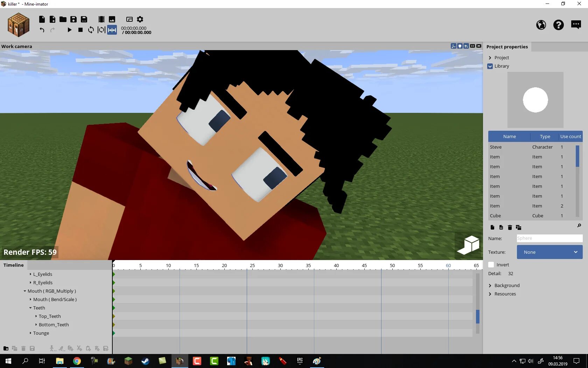Select the Project properties tab
Image resolution: width=588 pixels, height=368 pixels.
(507, 47)
